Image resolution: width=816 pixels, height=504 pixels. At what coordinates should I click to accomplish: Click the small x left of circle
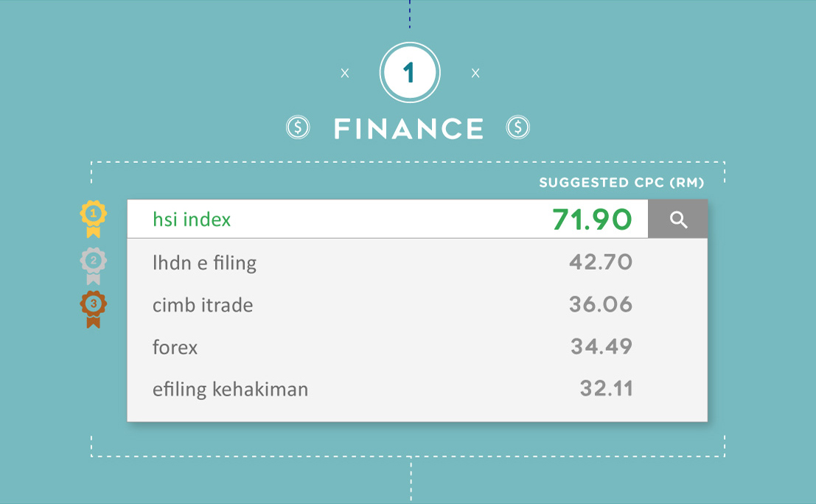point(345,74)
